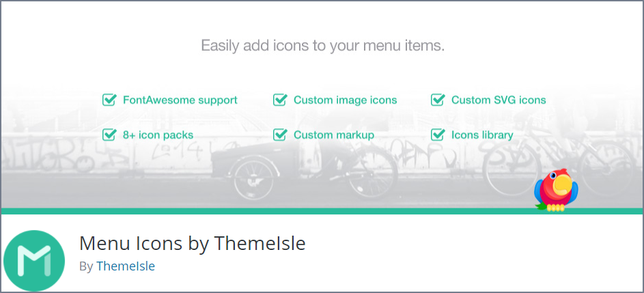
Task: Click the colorful parrot mascot
Action: 556,190
